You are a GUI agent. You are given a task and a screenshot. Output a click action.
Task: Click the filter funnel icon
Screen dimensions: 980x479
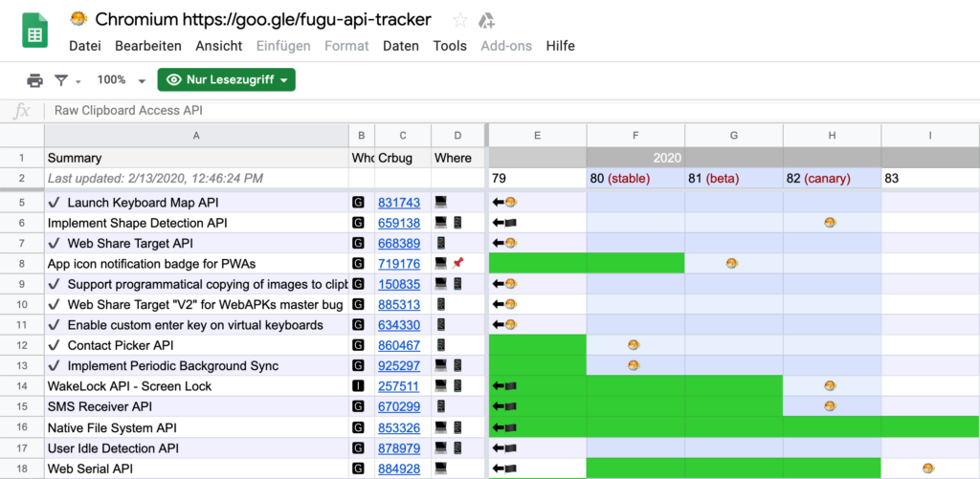pyautogui.click(x=61, y=80)
